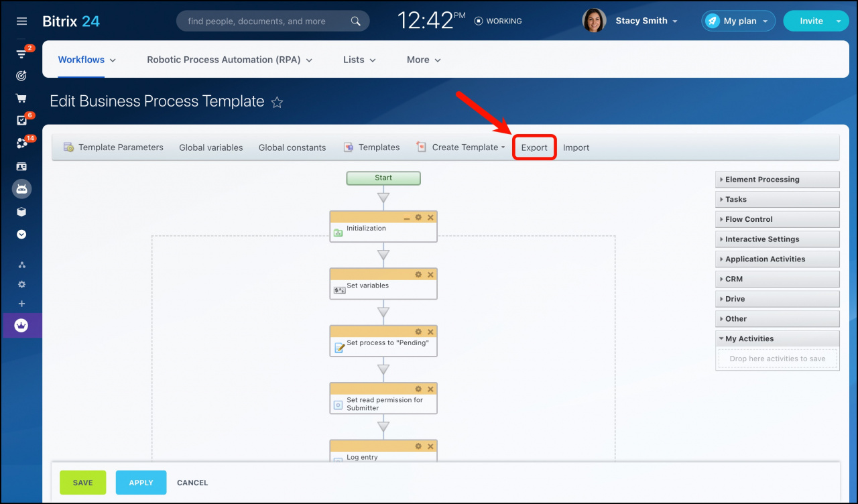The image size is (858, 504).
Task: Toggle the WORKING status indicator
Action: [x=498, y=21]
